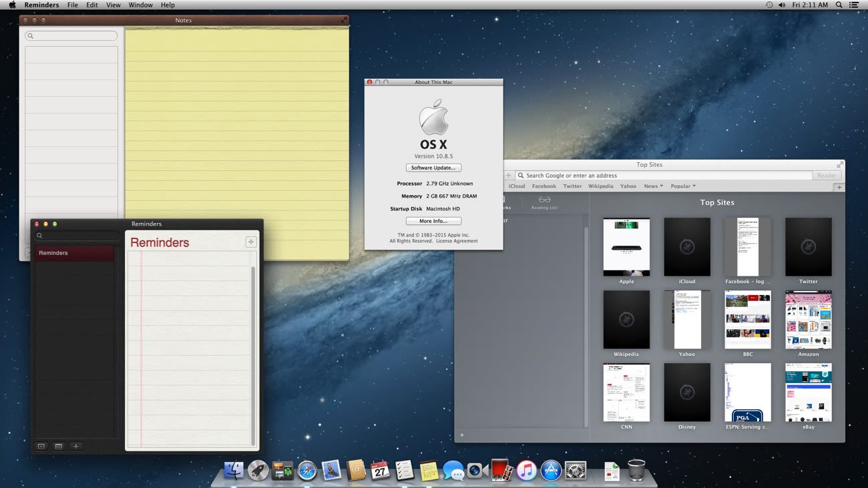
Task: Add a new list in Reminders sidebar
Action: [75, 446]
